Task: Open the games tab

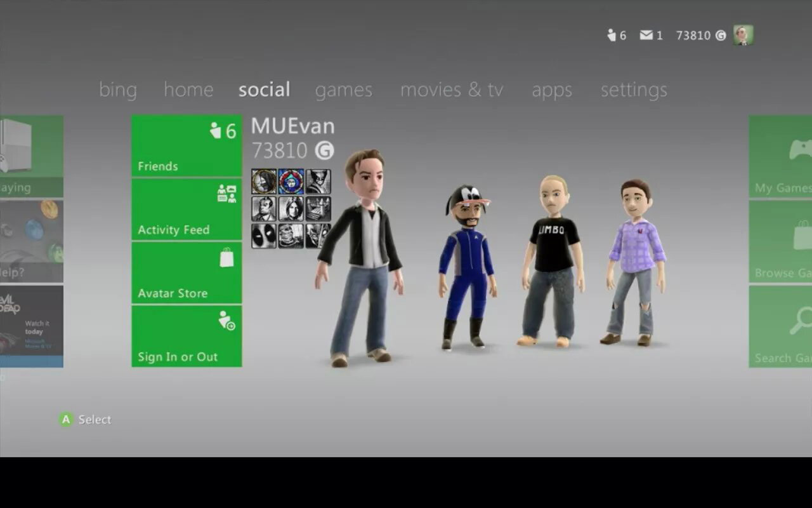Action: 344,90
